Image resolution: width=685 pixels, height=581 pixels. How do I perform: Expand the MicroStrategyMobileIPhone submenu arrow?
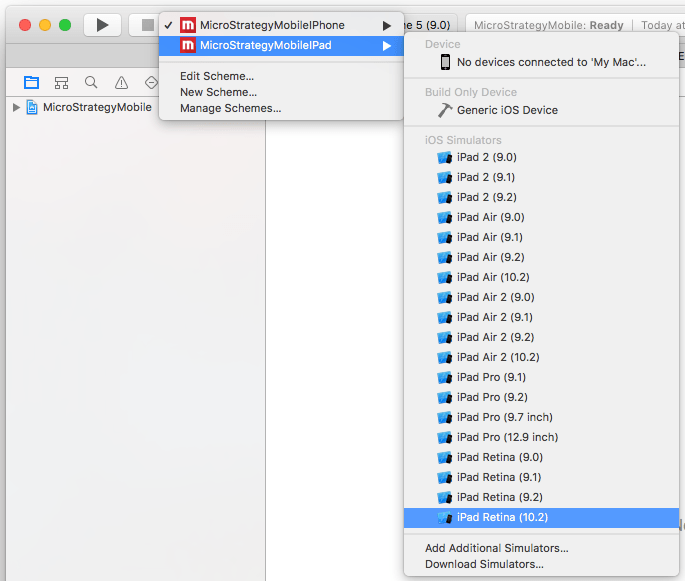click(x=386, y=25)
